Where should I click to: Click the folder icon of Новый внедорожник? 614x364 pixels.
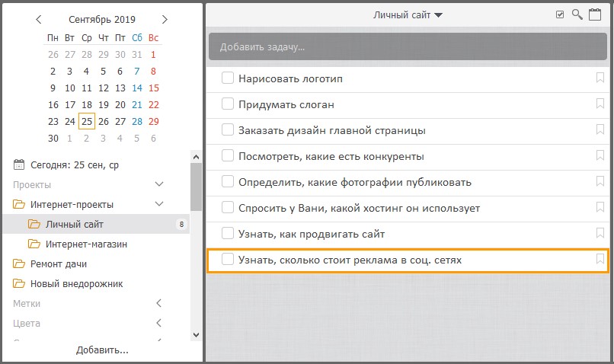[x=19, y=283]
